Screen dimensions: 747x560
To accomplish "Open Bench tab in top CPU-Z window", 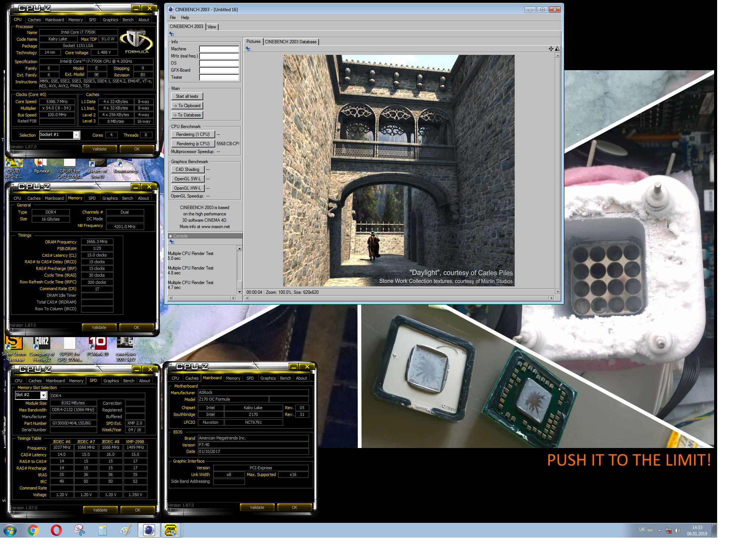I will click(128, 20).
